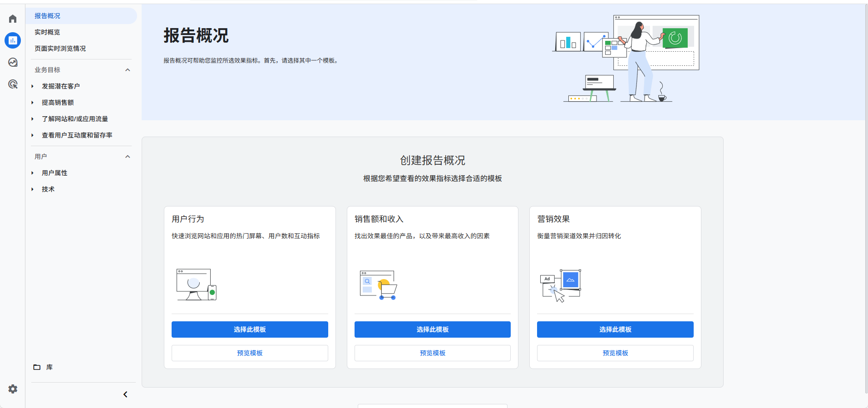This screenshot has width=868, height=408.
Task: Collapse the 业务目标 section
Action: coord(128,70)
